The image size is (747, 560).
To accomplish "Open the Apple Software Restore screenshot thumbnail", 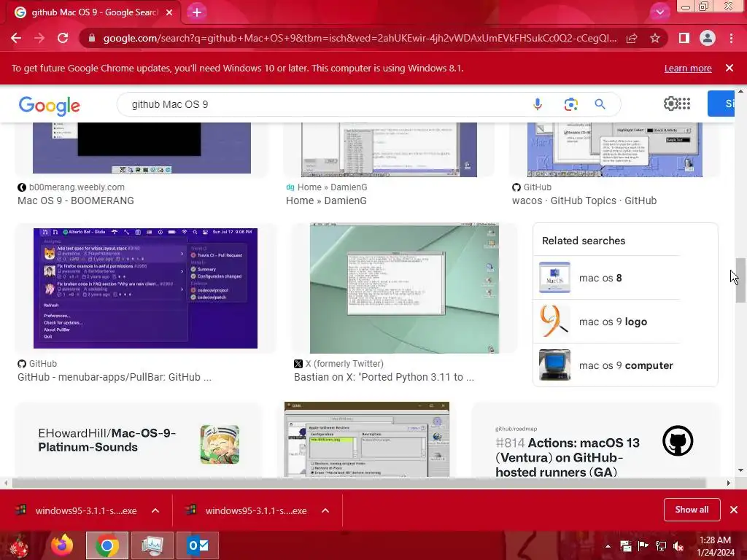I will pos(367,440).
